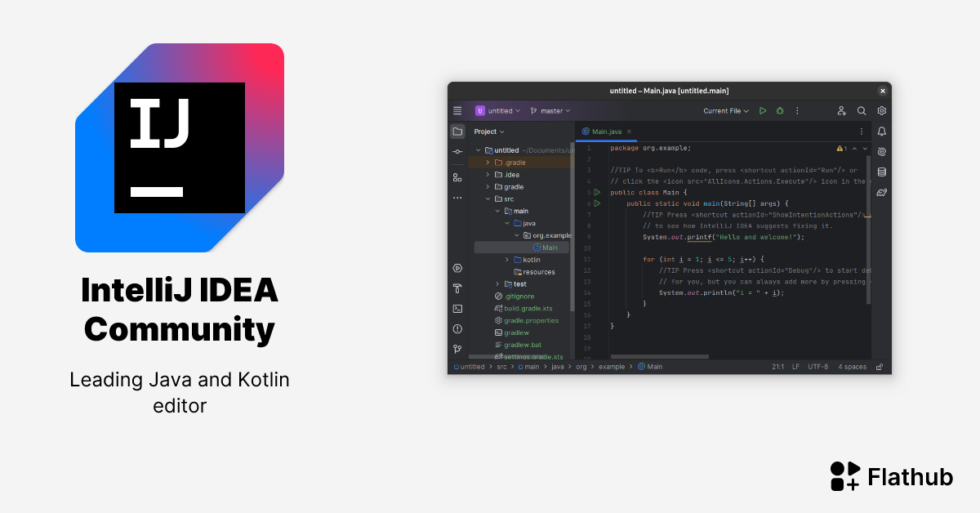980x513 pixels.
Task: Toggle the Version Control tool window
Action: click(x=457, y=349)
